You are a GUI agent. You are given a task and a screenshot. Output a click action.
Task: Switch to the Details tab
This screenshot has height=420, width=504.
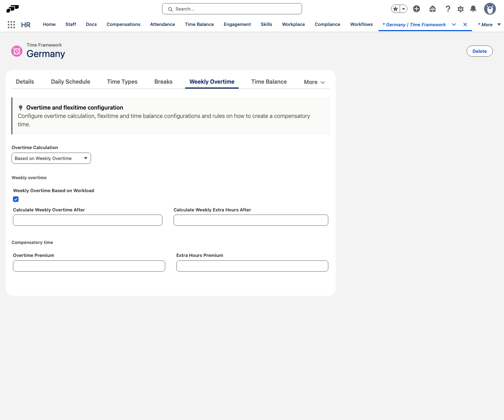[x=25, y=82]
